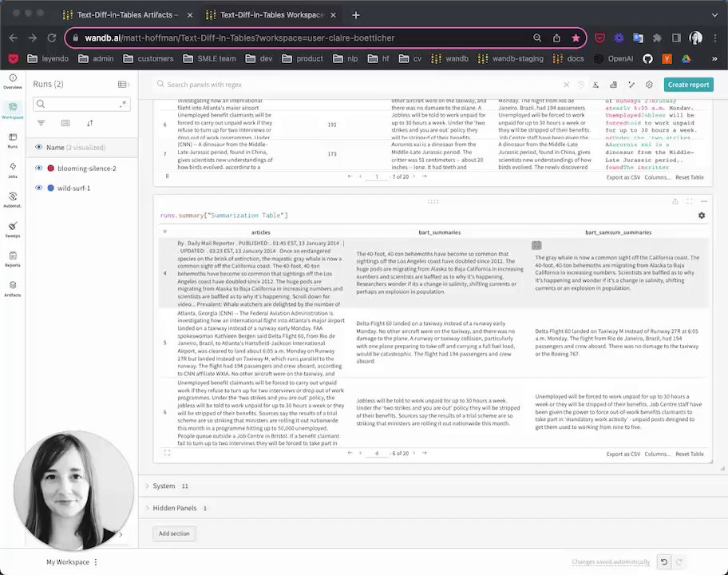This screenshot has width=728, height=575.
Task: Hide the wild-surf-1 run
Action: pyautogui.click(x=38, y=188)
